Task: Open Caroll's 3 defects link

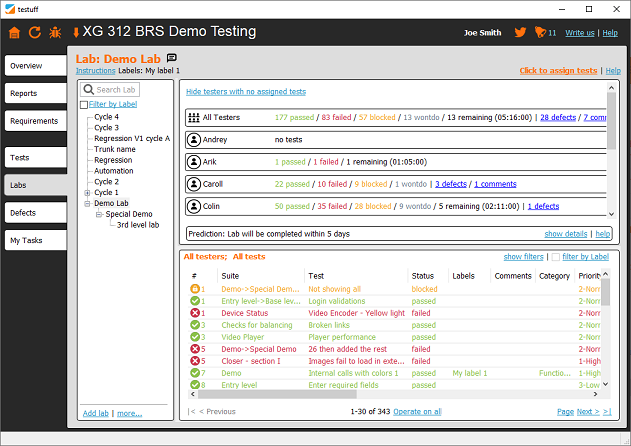Action: (451, 184)
